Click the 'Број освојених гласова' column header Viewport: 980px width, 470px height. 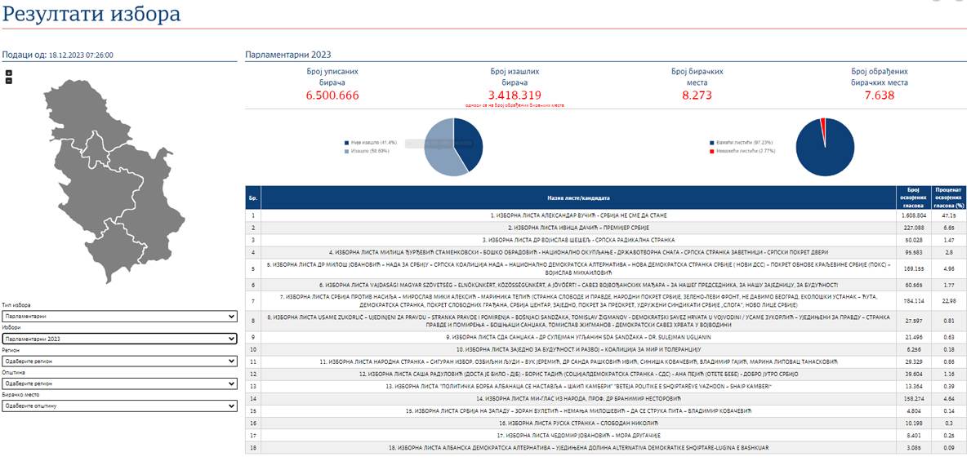pyautogui.click(x=912, y=198)
